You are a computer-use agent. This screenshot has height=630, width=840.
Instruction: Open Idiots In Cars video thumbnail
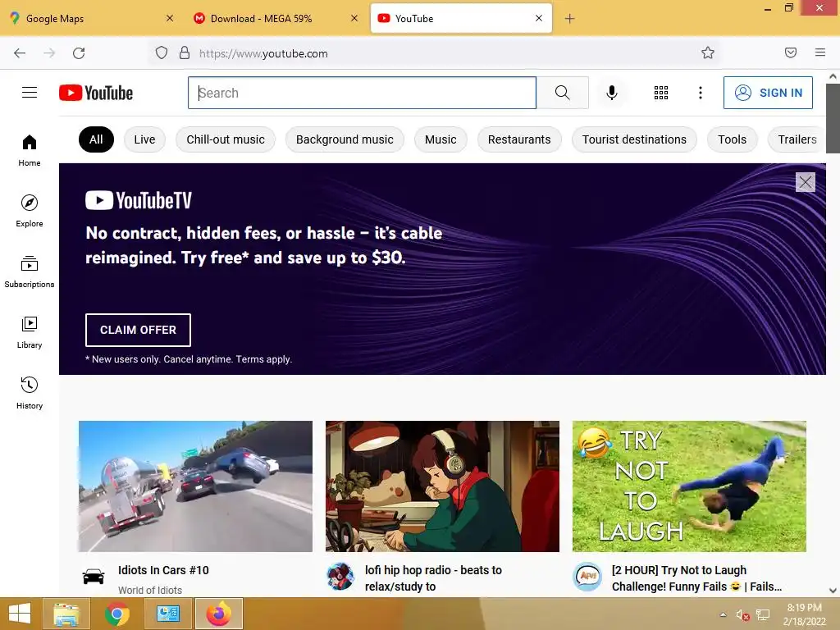point(195,486)
